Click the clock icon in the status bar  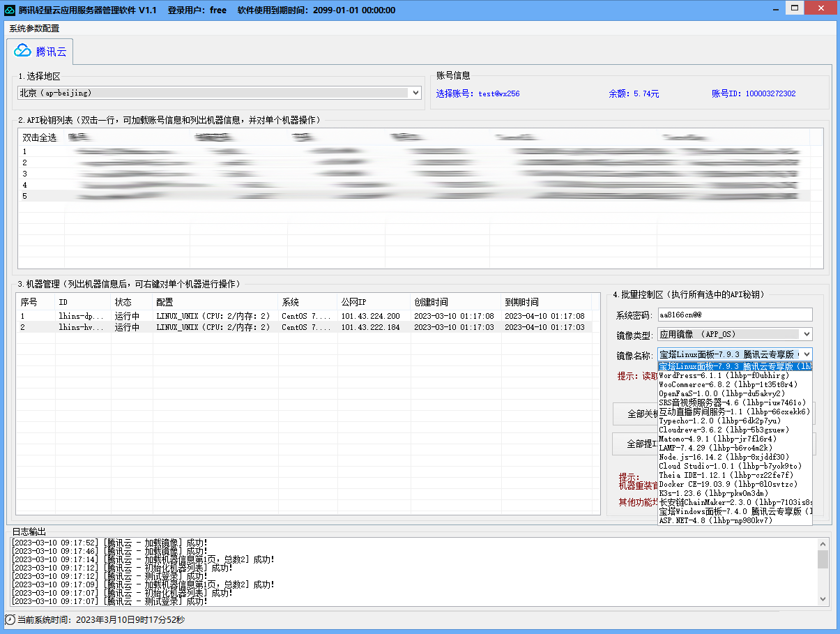(x=10, y=619)
